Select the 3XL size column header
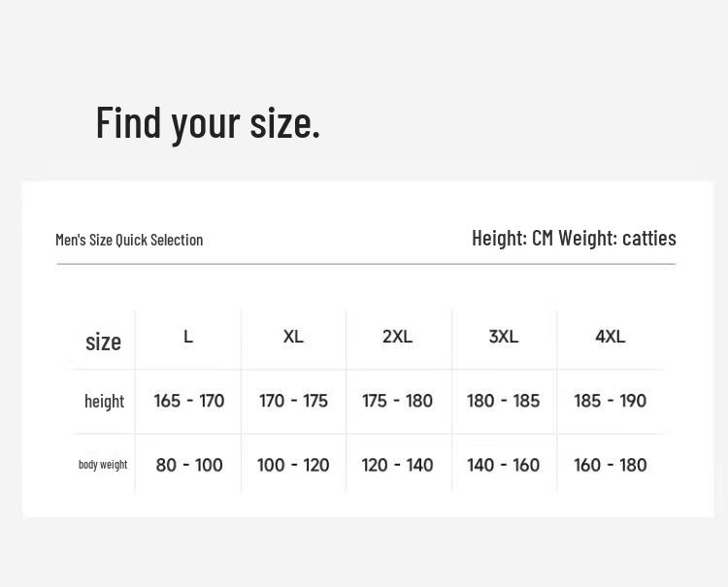This screenshot has width=728, height=587. coord(504,337)
